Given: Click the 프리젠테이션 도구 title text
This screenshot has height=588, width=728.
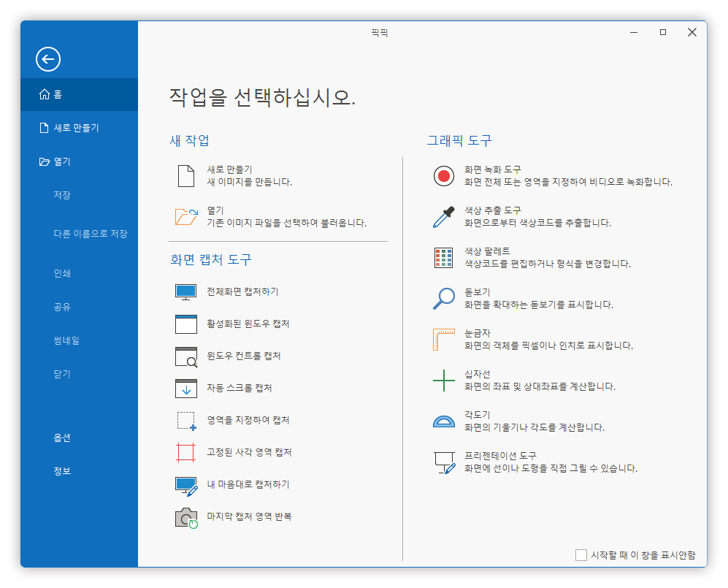Looking at the screenshot, I should pos(500,456).
